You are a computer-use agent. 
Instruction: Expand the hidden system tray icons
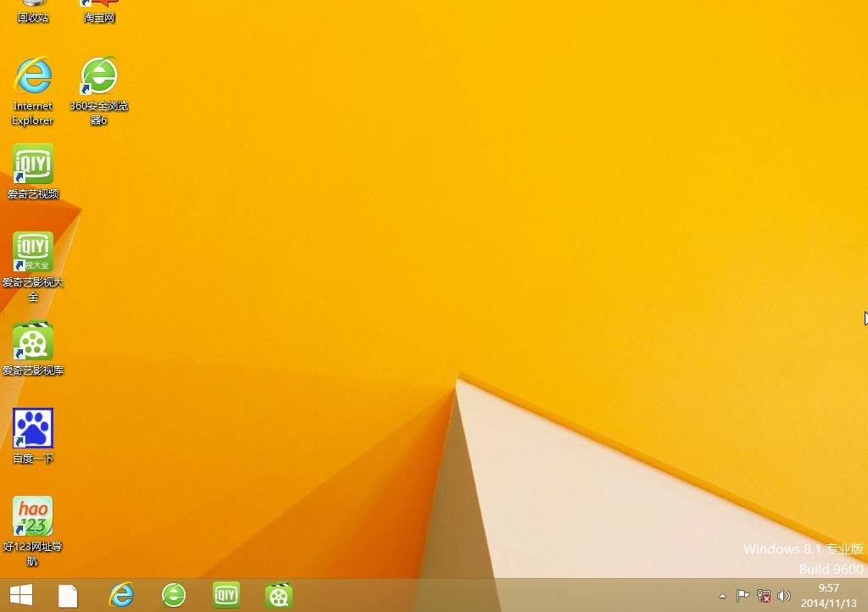tap(722, 596)
